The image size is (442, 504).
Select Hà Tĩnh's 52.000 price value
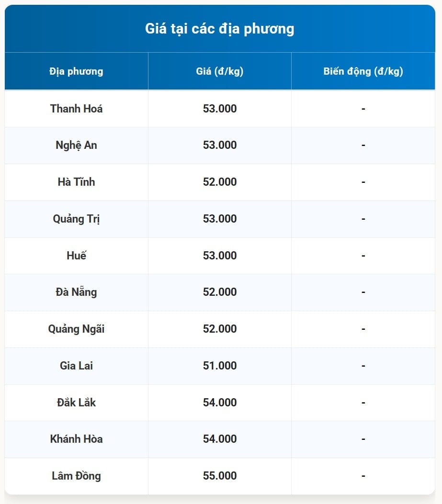pos(220,182)
